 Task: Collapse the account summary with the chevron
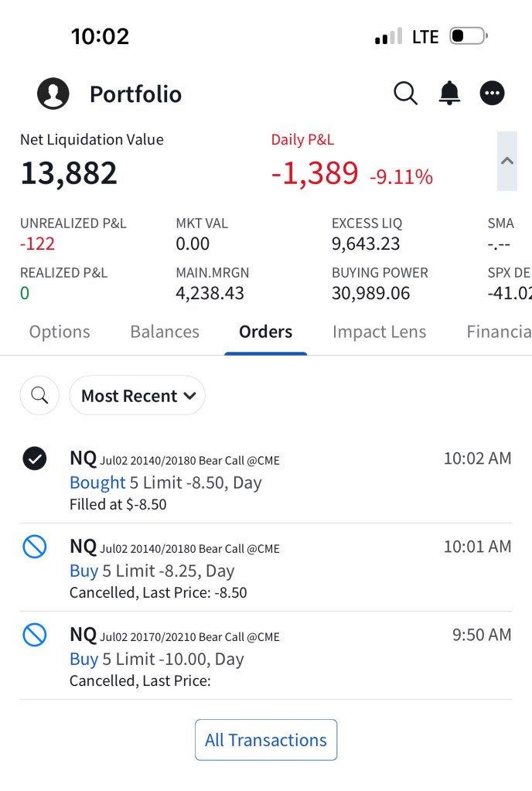pyautogui.click(x=507, y=161)
